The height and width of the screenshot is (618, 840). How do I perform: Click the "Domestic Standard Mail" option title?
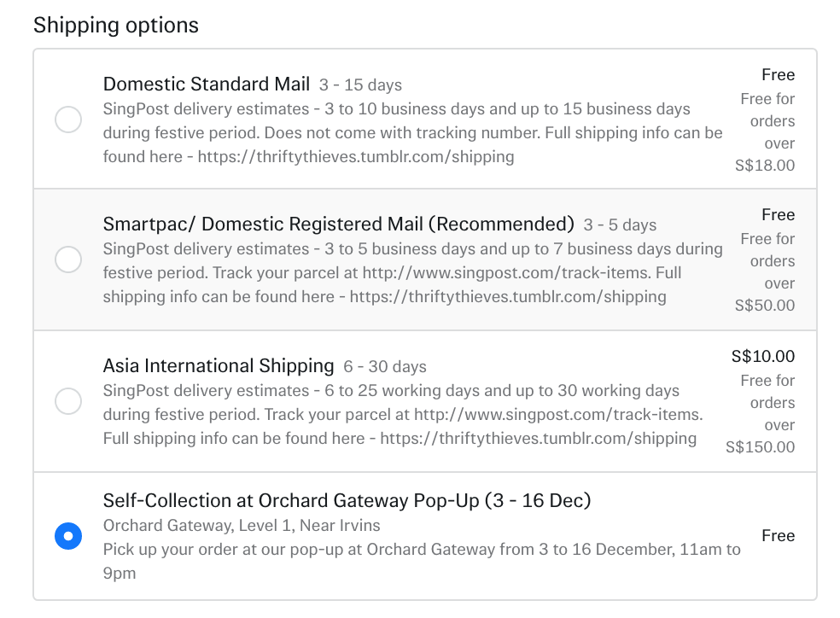pyautogui.click(x=206, y=84)
